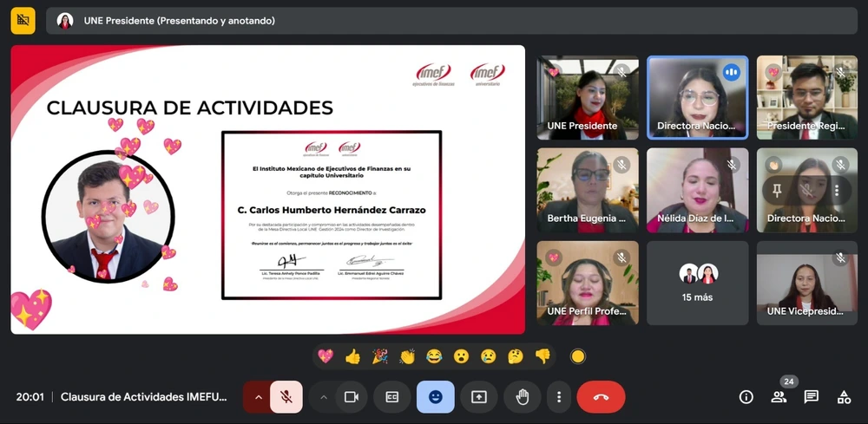Click the '15 más' participants tile

point(697,283)
